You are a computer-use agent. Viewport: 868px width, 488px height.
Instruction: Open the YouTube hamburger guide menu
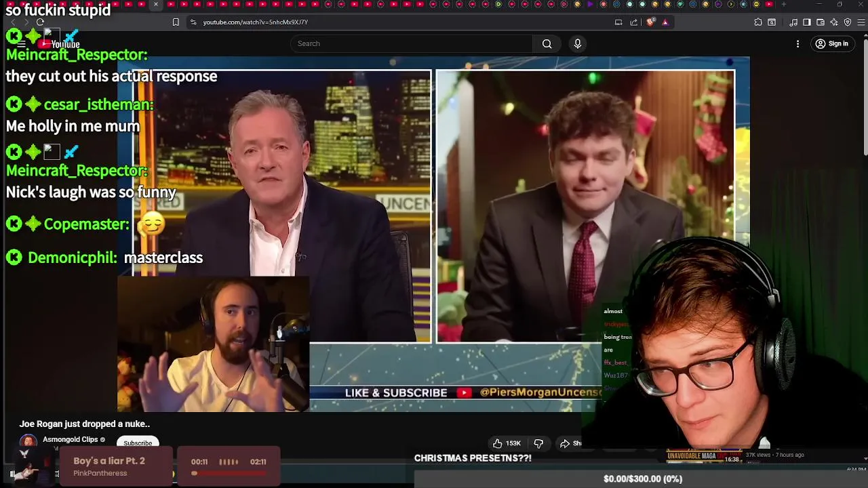[x=22, y=44]
